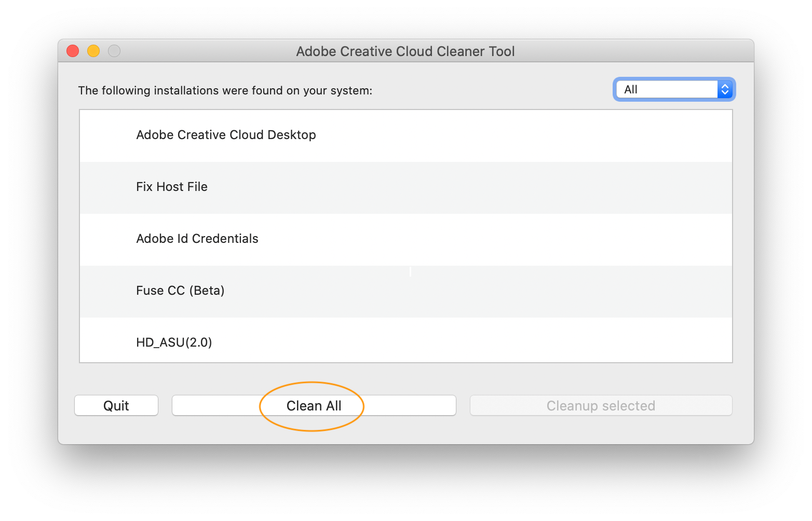Viewport: 812px width, 521px height.
Task: Select the Fuse CC (Beta) entry
Action: tap(406, 292)
